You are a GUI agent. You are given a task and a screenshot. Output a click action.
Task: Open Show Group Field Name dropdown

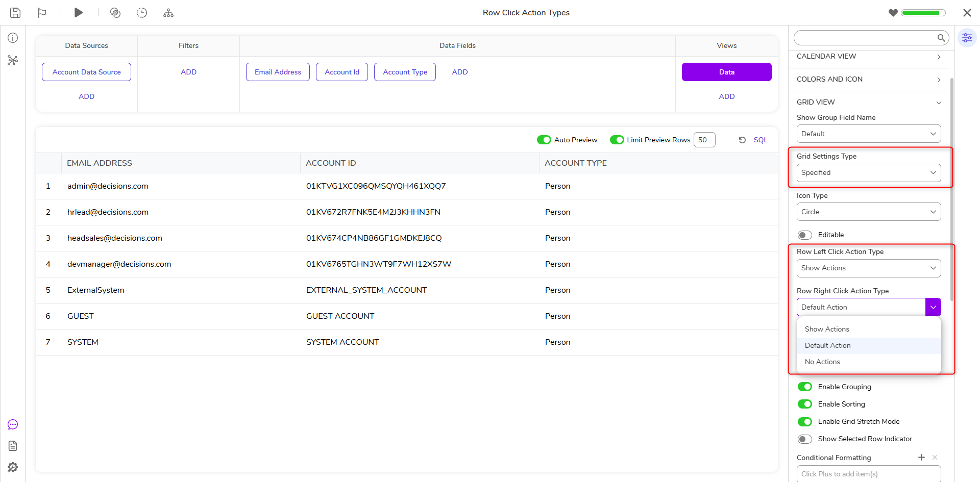(869, 134)
